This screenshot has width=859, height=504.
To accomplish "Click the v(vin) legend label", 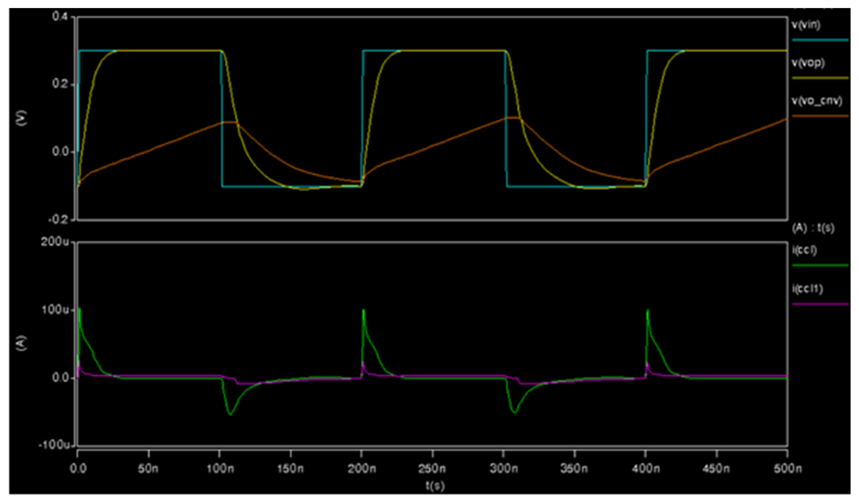I will point(806,25).
